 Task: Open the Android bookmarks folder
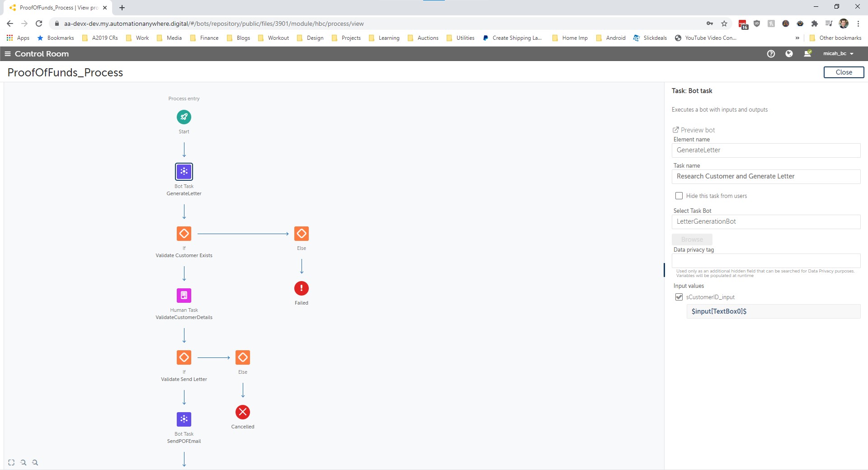pyautogui.click(x=611, y=38)
